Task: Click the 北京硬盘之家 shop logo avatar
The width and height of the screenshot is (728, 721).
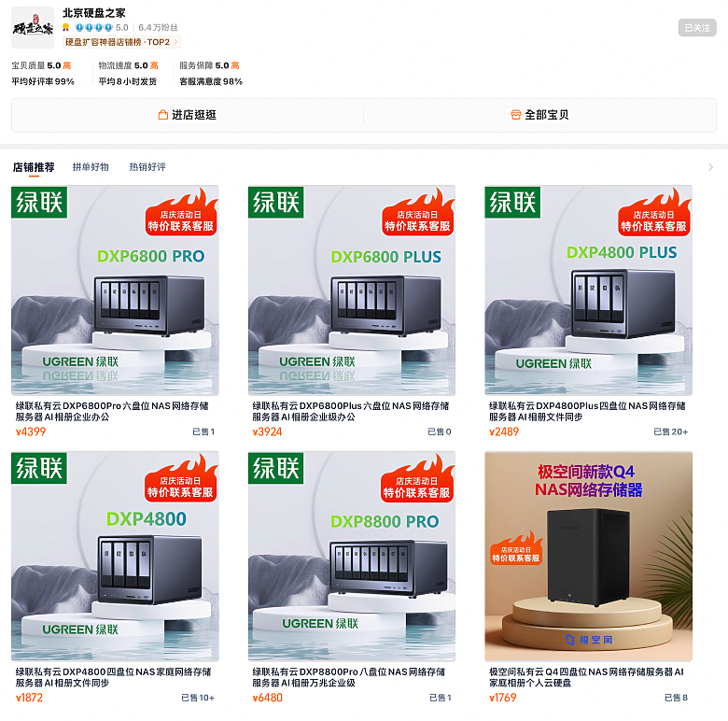Action: [33, 28]
